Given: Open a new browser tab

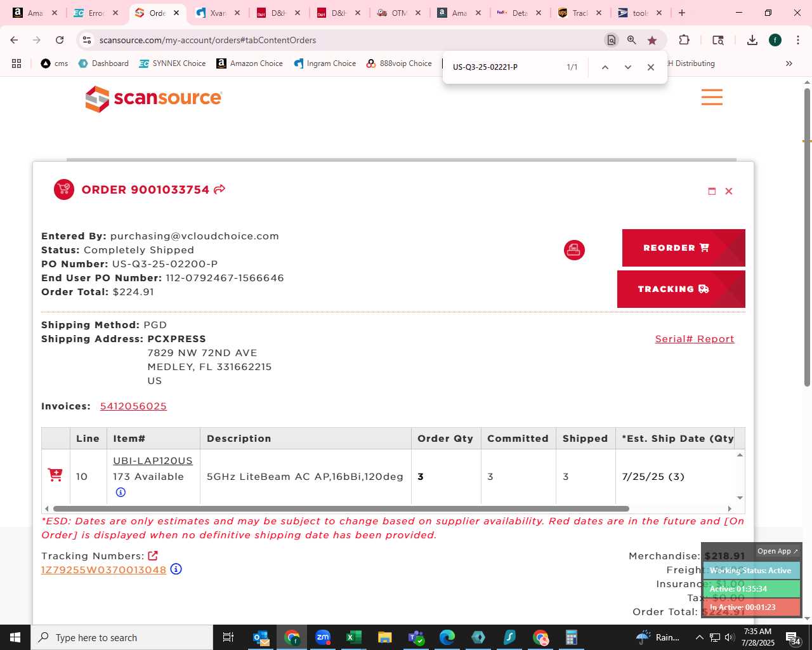Looking at the screenshot, I should (x=682, y=13).
